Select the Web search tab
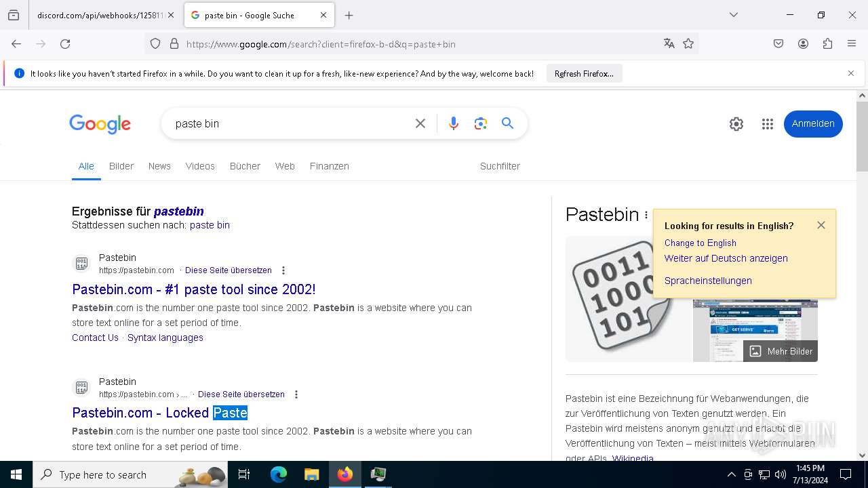This screenshot has height=488, width=868. pos(285,166)
